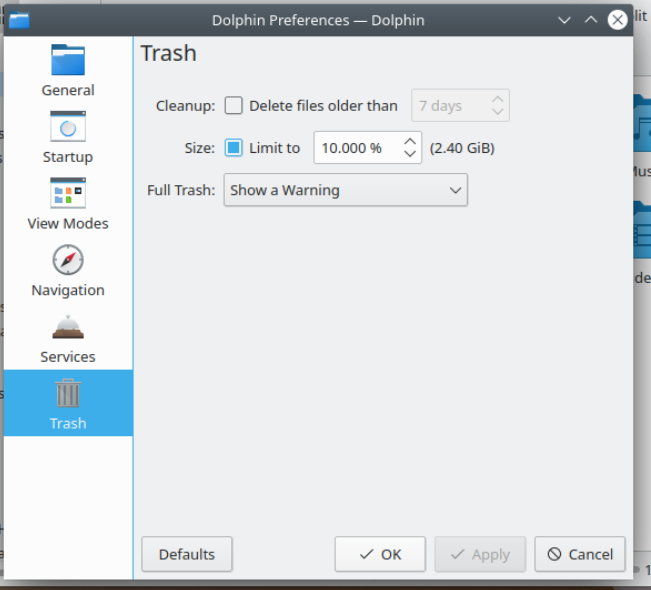Click the 10.000 % size input field

pyautogui.click(x=356, y=148)
